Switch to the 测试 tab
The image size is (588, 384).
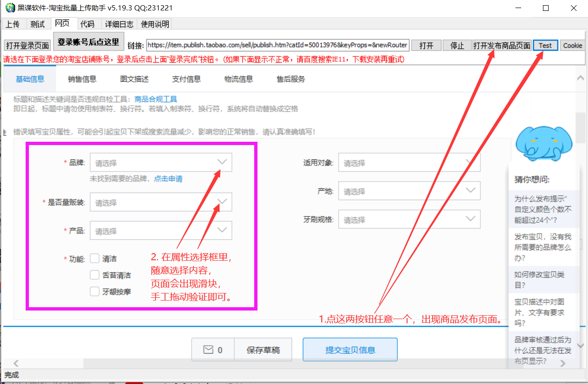tap(37, 24)
